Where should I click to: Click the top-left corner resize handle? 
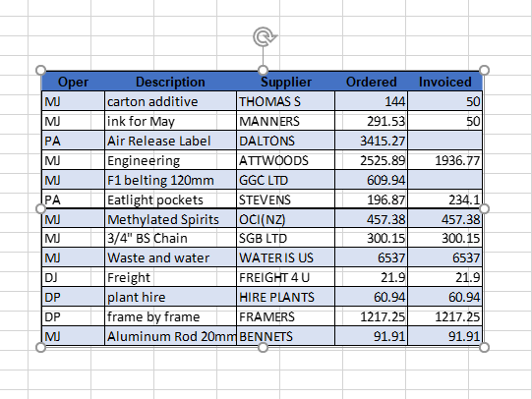click(x=40, y=70)
